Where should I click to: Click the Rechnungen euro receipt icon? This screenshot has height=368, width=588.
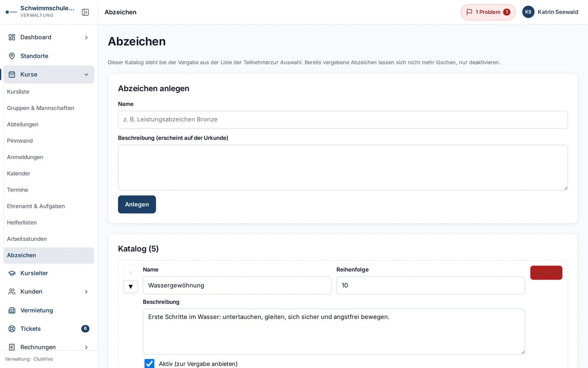[x=12, y=347]
